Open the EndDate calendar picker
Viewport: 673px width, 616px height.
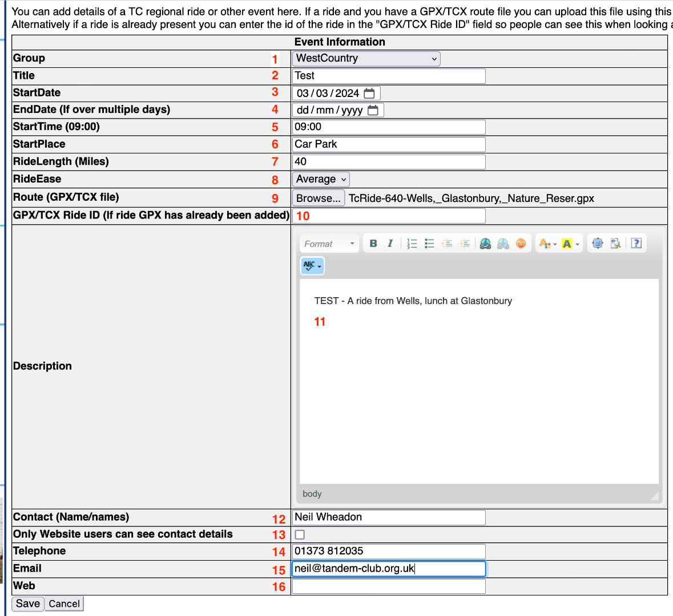pyautogui.click(x=373, y=110)
